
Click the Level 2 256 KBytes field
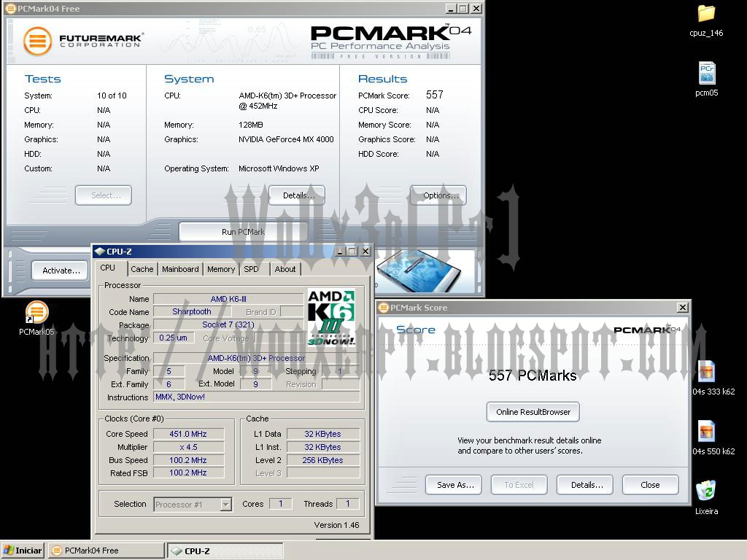[x=323, y=460]
